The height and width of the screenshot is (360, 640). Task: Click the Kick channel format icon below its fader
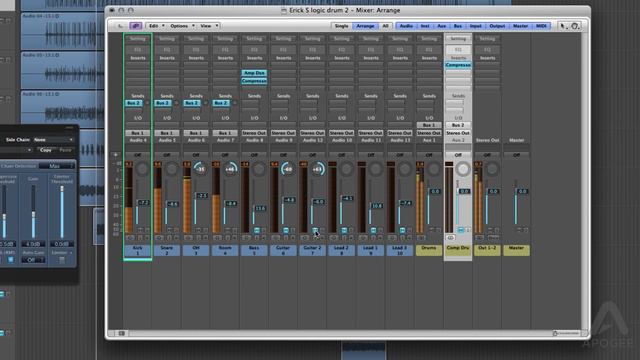[130, 238]
